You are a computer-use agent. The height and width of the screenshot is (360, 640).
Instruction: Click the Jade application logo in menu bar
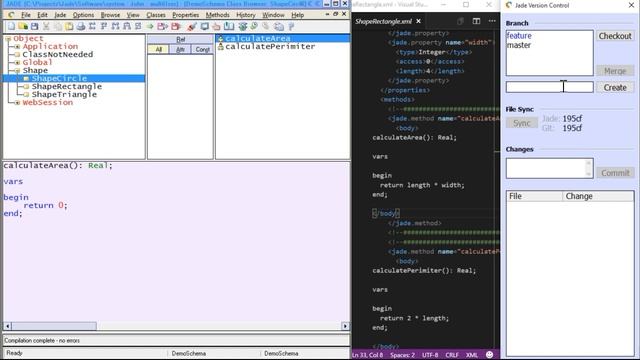pyautogui.click(x=11, y=15)
